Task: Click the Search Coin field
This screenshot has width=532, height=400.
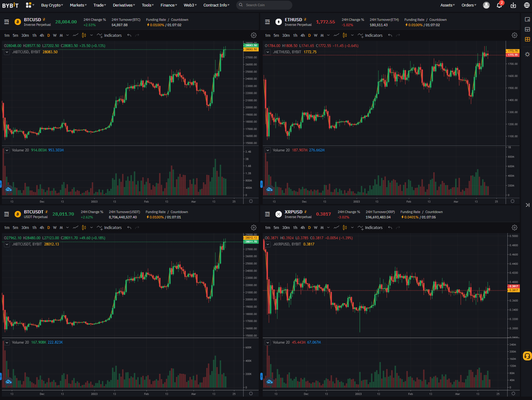Action: pyautogui.click(x=264, y=5)
